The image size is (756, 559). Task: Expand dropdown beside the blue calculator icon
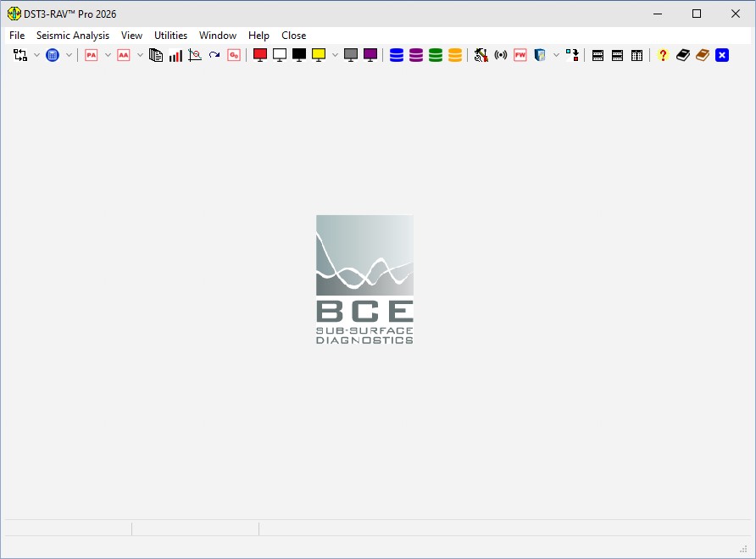coord(69,55)
